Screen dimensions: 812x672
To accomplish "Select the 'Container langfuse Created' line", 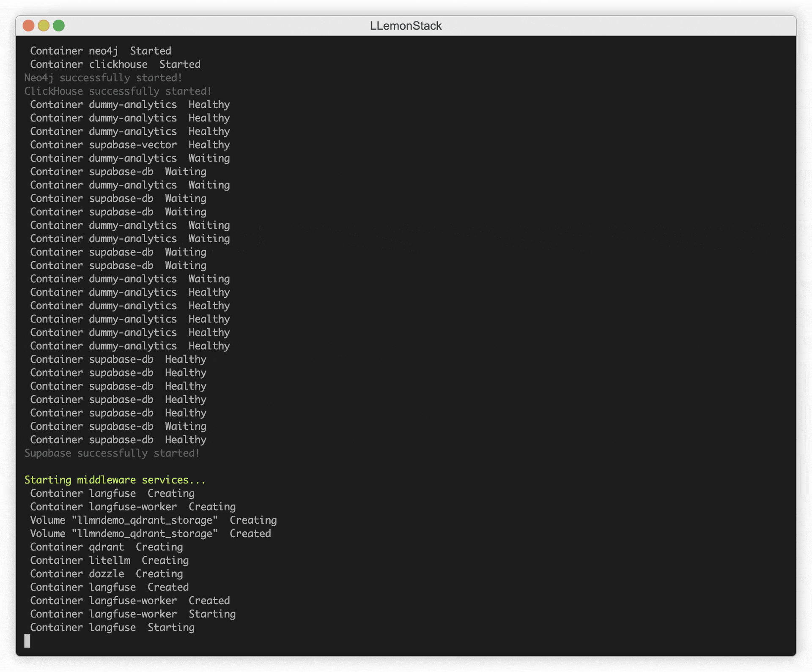I will tap(110, 587).
